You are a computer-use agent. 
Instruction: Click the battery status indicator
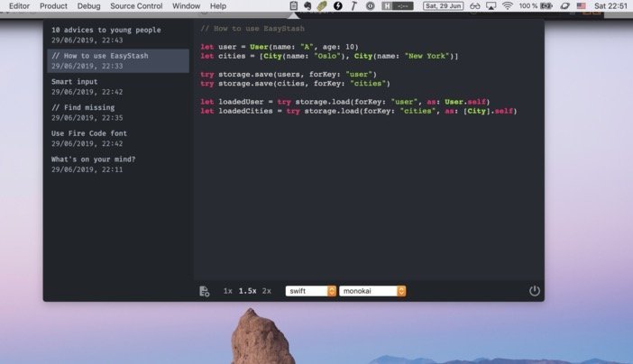[536, 5]
